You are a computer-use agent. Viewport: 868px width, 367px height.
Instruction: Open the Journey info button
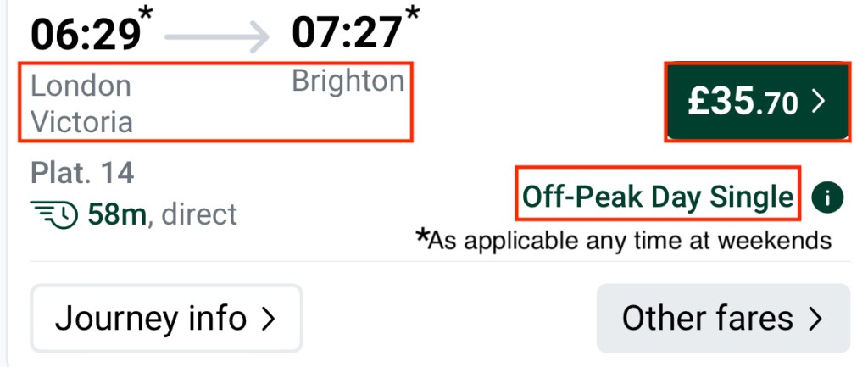166,319
